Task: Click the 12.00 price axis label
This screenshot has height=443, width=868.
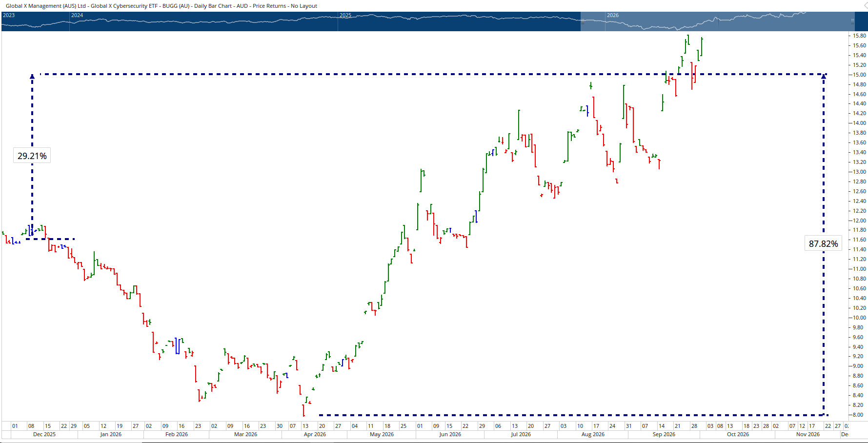Action: click(x=860, y=221)
